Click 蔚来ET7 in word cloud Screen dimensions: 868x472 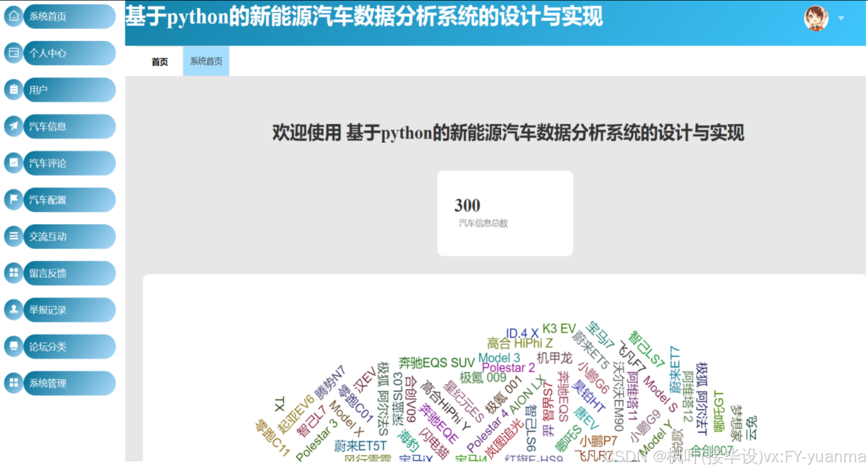point(675,369)
